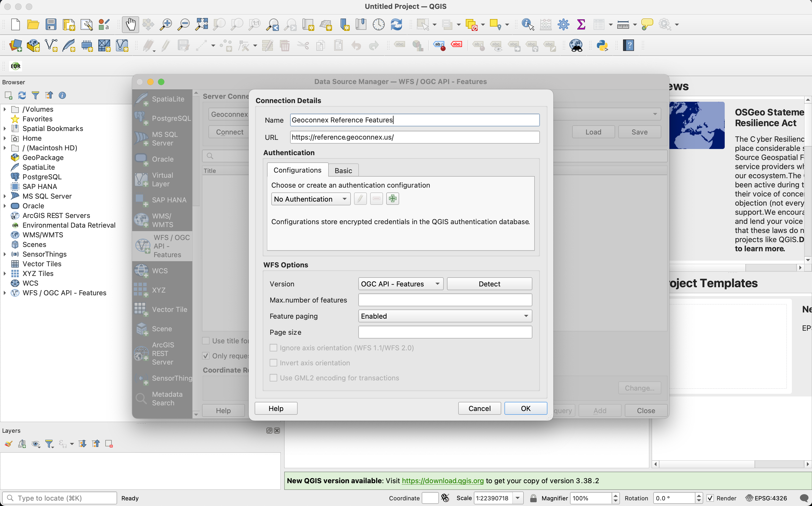The width and height of the screenshot is (812, 506).
Task: Expand WFS / OGC API - Features tree item
Action: click(x=5, y=293)
